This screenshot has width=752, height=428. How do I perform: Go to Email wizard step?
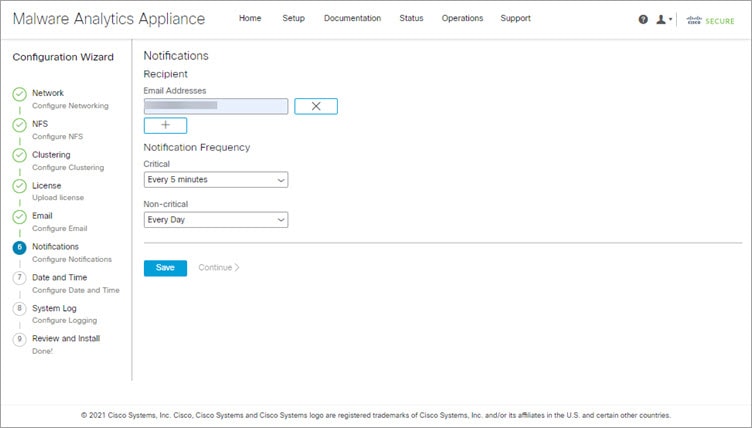click(x=42, y=216)
